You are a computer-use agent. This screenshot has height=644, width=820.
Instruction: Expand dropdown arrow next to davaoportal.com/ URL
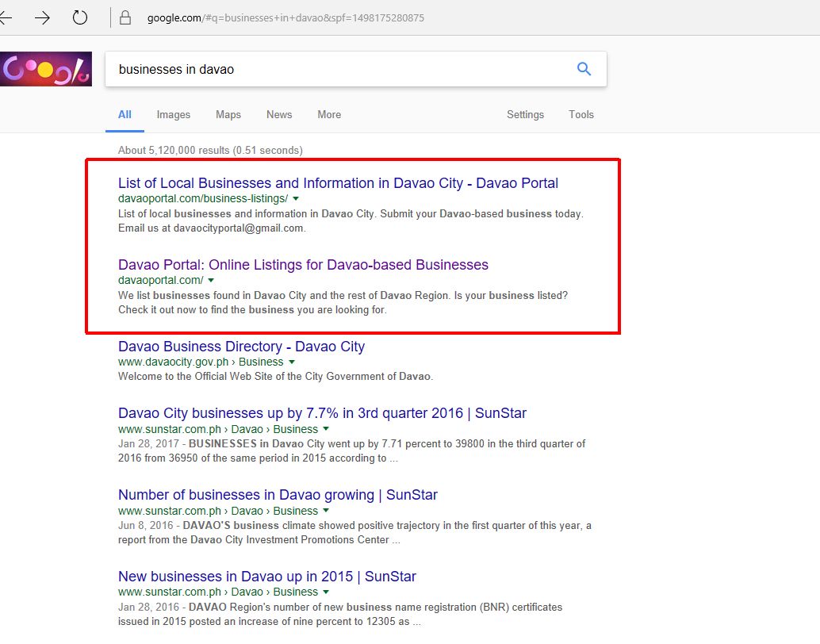point(211,281)
